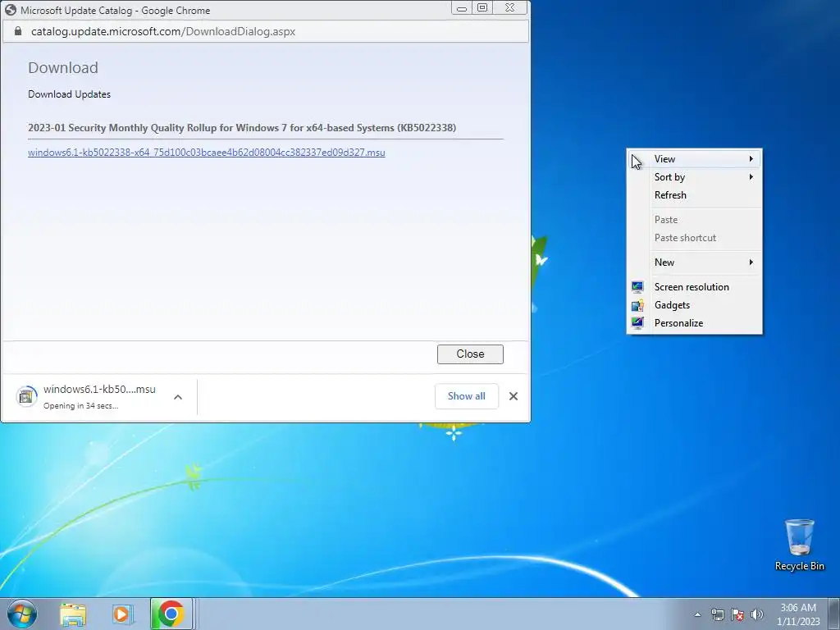This screenshot has width=840, height=630.
Task: Click the Personalize icon in context menu
Action: 637,323
